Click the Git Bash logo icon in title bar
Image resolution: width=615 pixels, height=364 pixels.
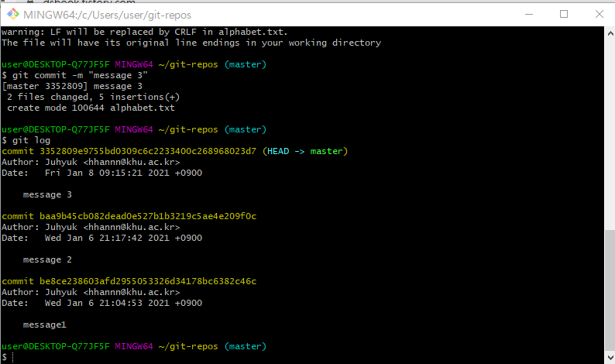coord(13,15)
